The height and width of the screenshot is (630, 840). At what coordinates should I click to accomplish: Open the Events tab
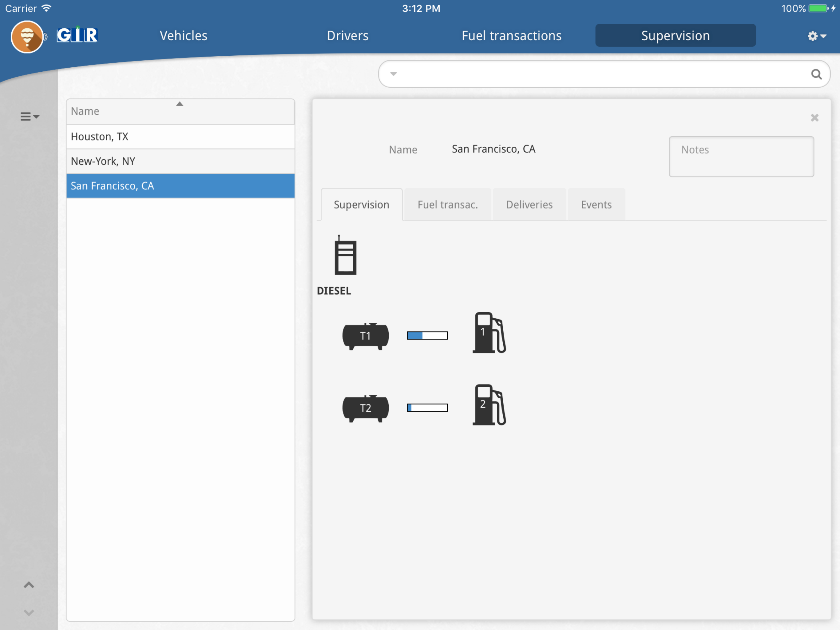click(596, 205)
